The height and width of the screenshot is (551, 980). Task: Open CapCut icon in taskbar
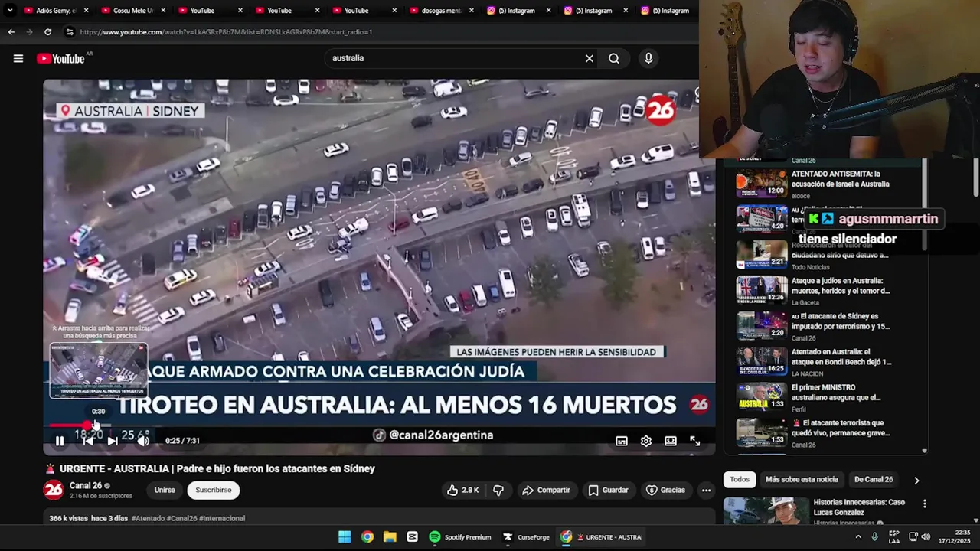[413, 537]
